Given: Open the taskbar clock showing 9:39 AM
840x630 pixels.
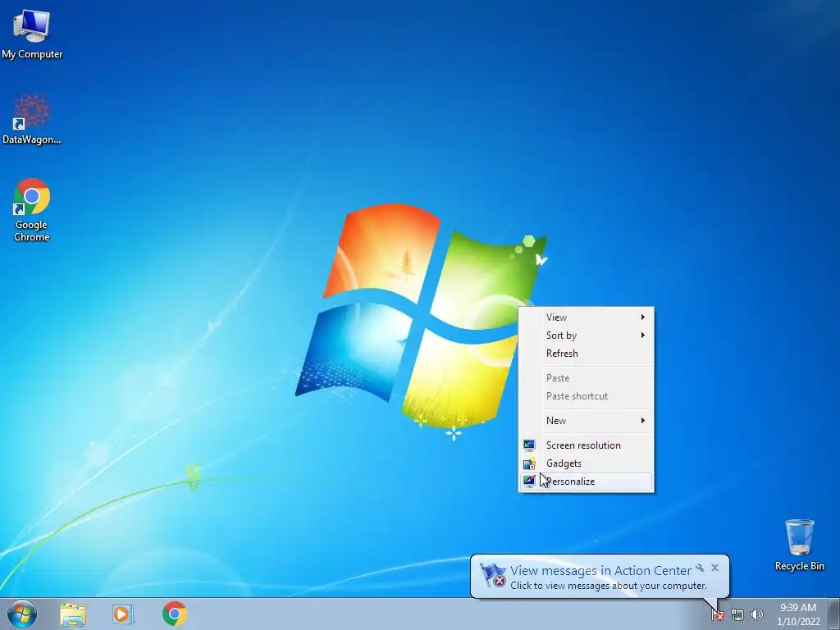Looking at the screenshot, I should click(x=798, y=614).
